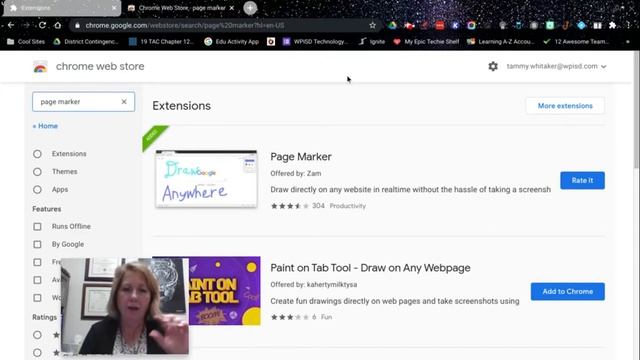The height and width of the screenshot is (360, 640).
Task: Open the blue K extension icon
Action: 455,25
